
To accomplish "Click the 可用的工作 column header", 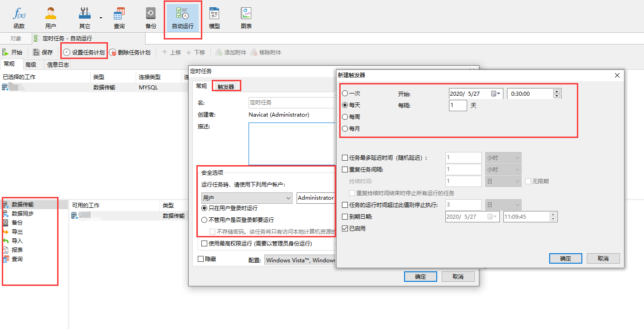I will 115,206.
